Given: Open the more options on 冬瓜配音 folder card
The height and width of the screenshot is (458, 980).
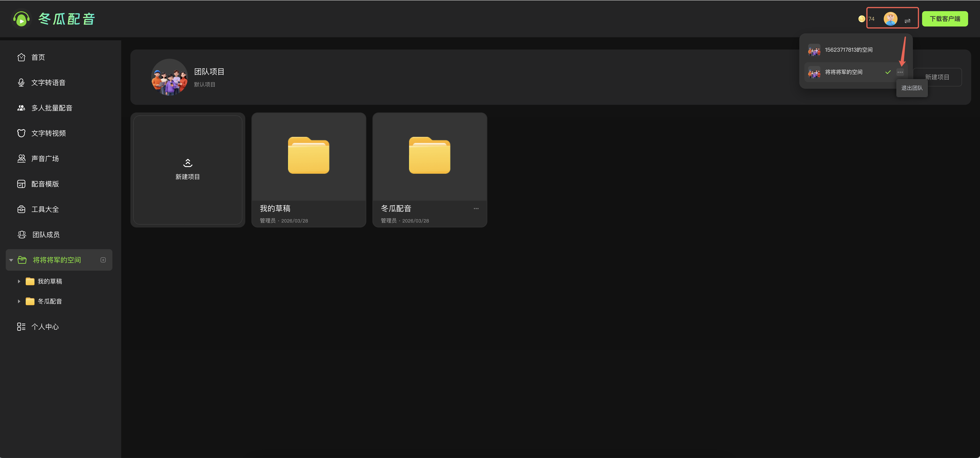Looking at the screenshot, I should pos(476,209).
